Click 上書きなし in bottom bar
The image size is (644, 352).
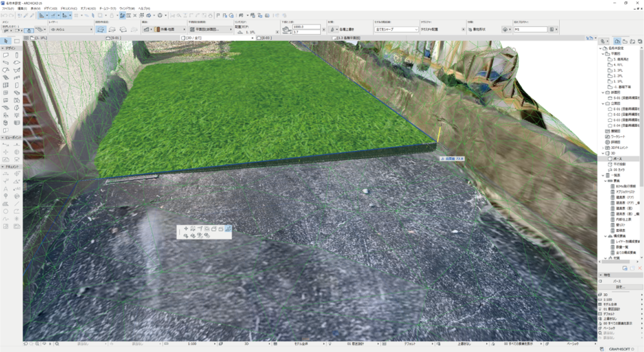click(464, 344)
